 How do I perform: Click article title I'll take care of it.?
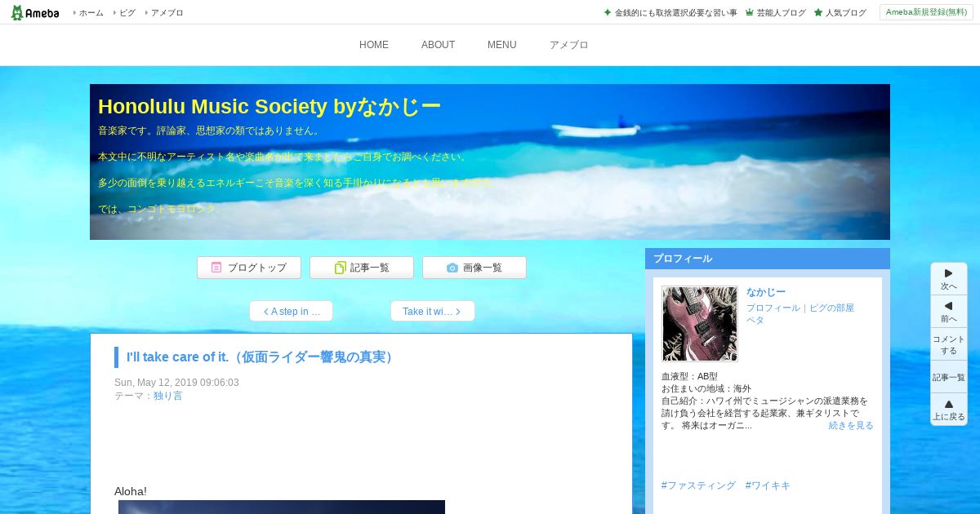tap(261, 357)
